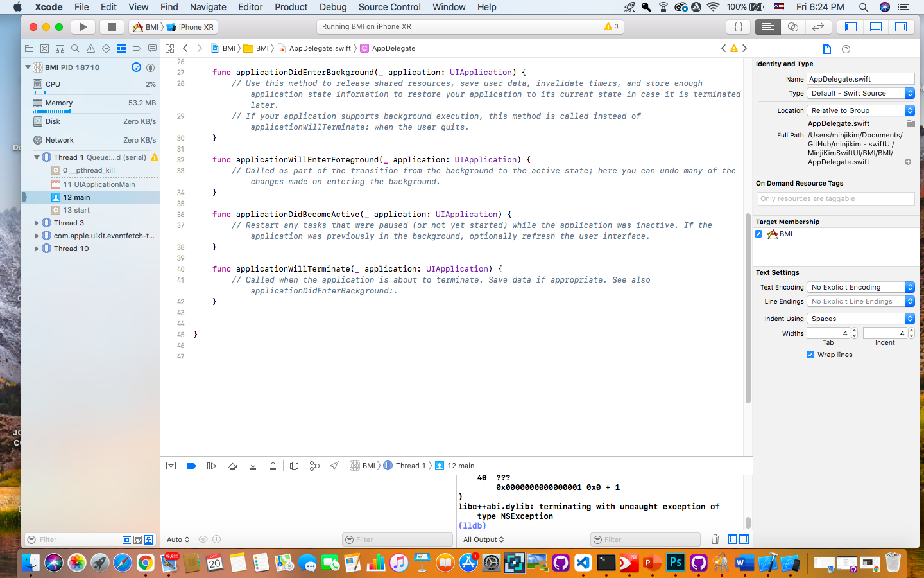This screenshot has height=578, width=924.
Task: Click the Step over button
Action: coord(232,466)
